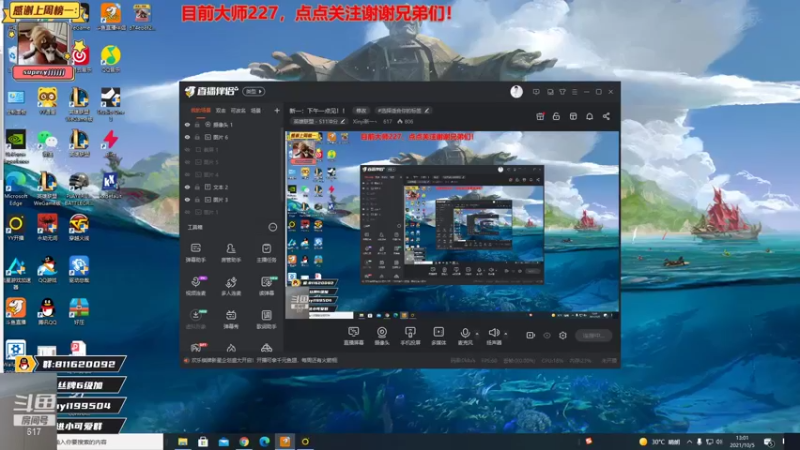This screenshot has width=800, height=450.
Task: Open the notification bell in companion header
Action: click(589, 116)
